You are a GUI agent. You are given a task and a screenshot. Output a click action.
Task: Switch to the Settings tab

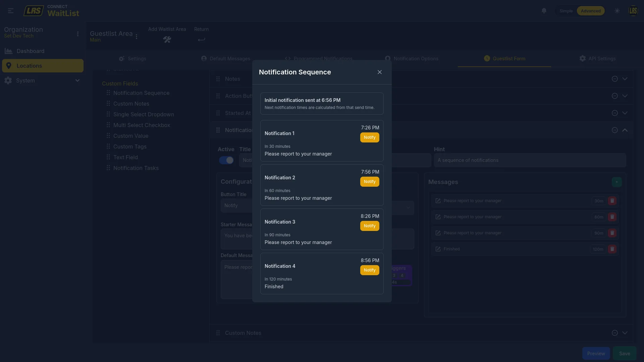132,59
